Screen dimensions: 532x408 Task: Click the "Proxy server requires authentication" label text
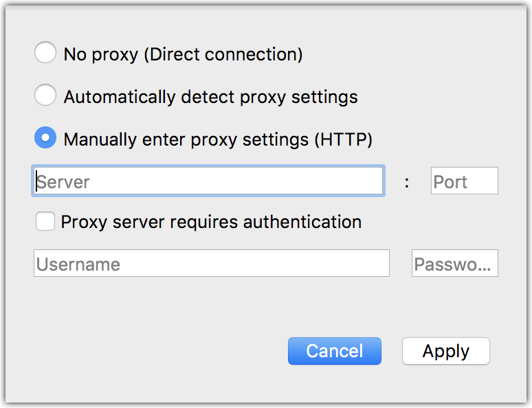click(211, 222)
